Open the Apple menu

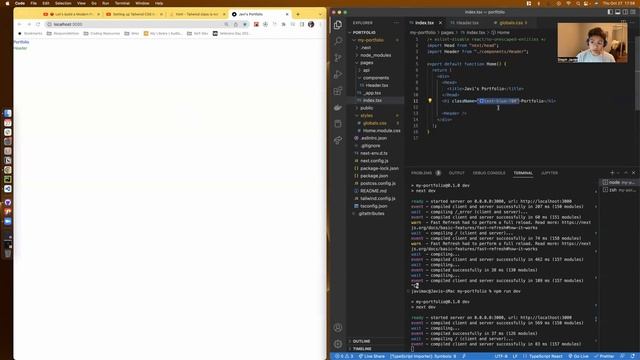pos(7,3)
